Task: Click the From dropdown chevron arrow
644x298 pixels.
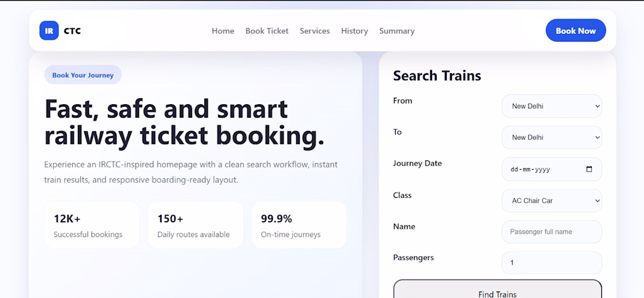Action: [x=597, y=107]
